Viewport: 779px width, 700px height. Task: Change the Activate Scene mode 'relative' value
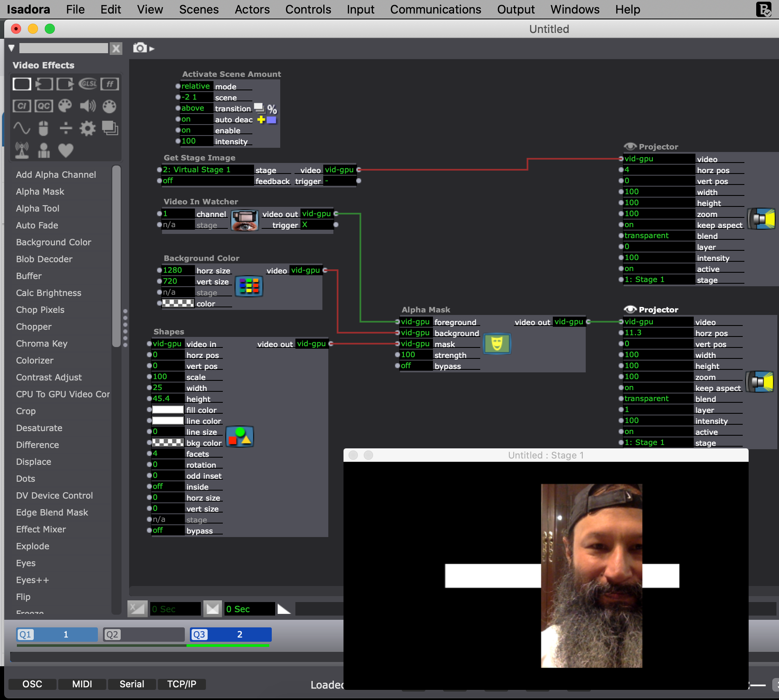coord(196,86)
